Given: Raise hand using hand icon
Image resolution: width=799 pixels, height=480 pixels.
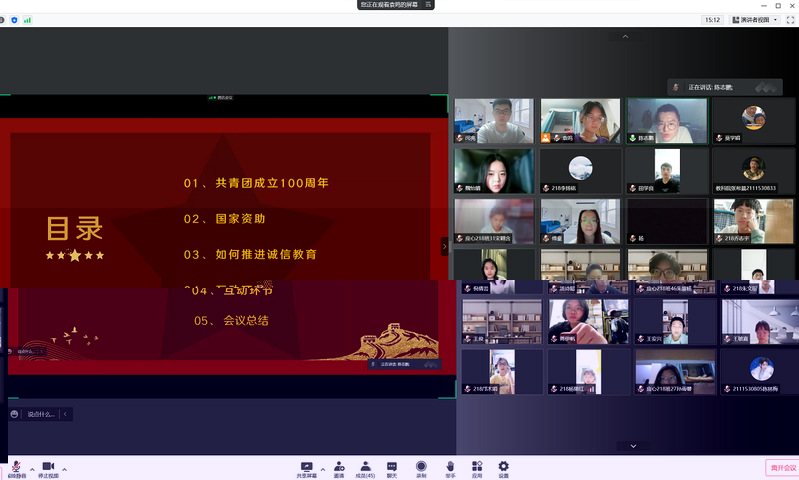Looking at the screenshot, I should (450, 469).
